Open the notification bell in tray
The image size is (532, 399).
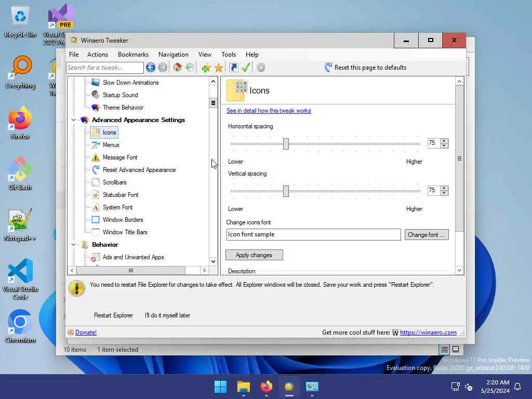pos(517,387)
